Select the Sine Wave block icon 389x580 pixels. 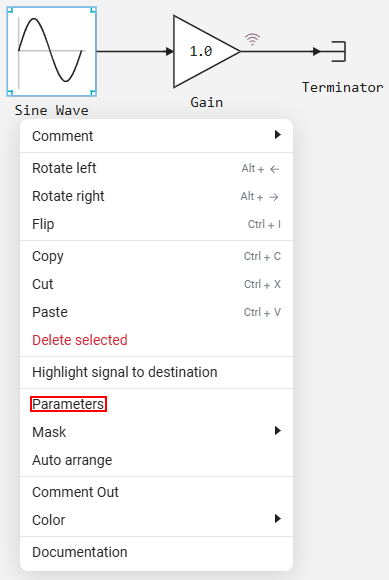(52, 51)
